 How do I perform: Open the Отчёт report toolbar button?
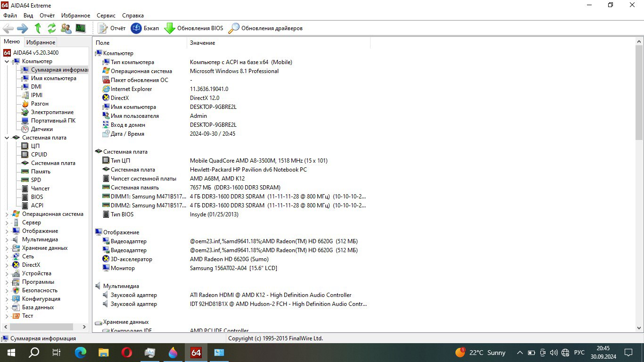pyautogui.click(x=112, y=28)
